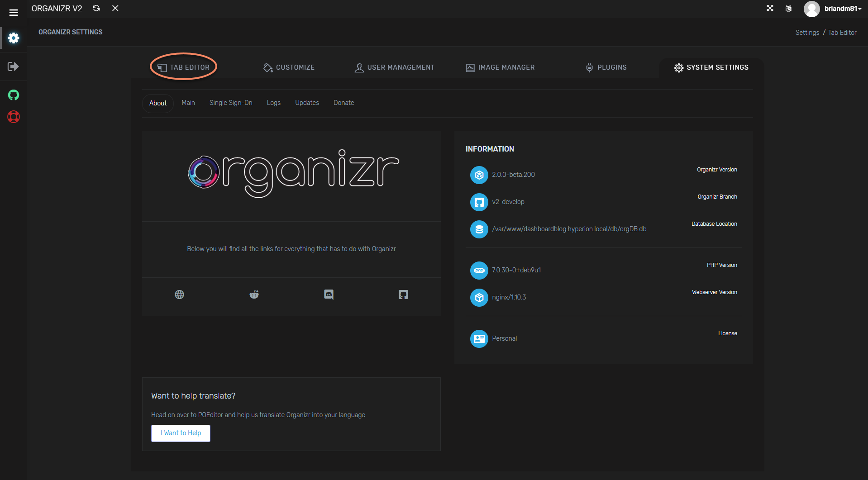
Task: Click the Organizr logo image
Action: pos(293,174)
